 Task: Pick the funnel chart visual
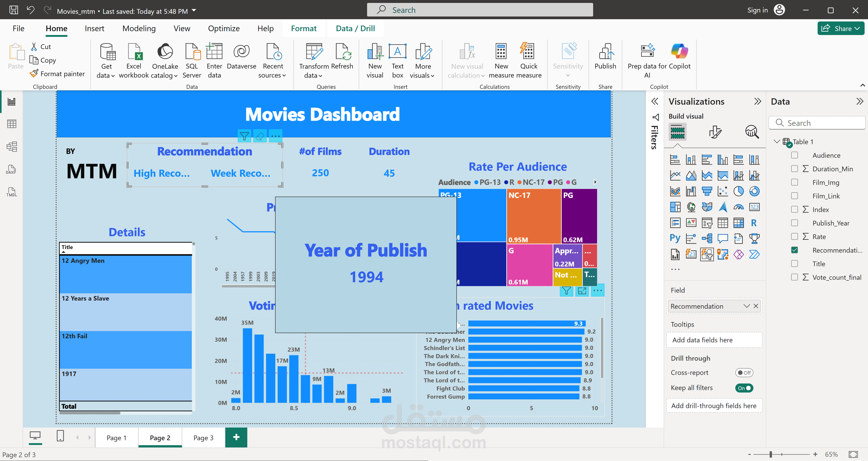coord(707,191)
